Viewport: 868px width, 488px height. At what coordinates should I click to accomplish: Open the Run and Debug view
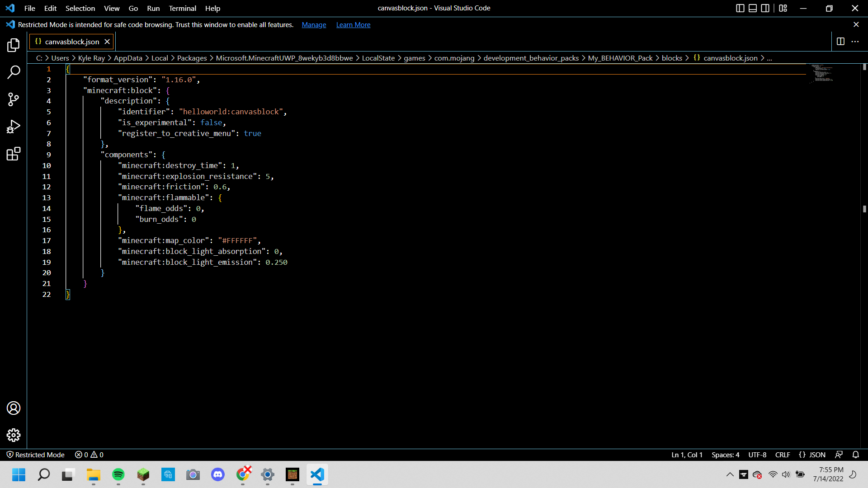(x=13, y=127)
